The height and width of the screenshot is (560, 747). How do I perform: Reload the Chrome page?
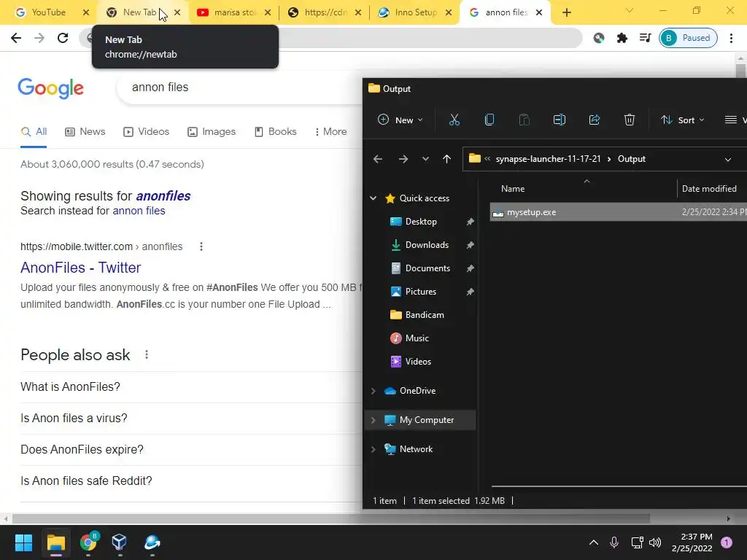63,38
